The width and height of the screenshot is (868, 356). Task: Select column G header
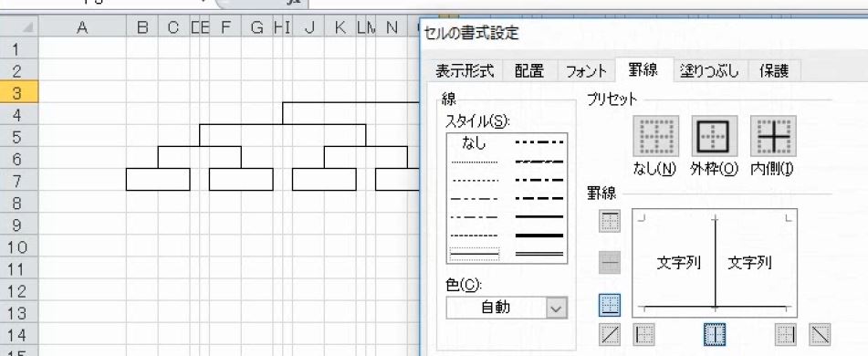[x=256, y=27]
